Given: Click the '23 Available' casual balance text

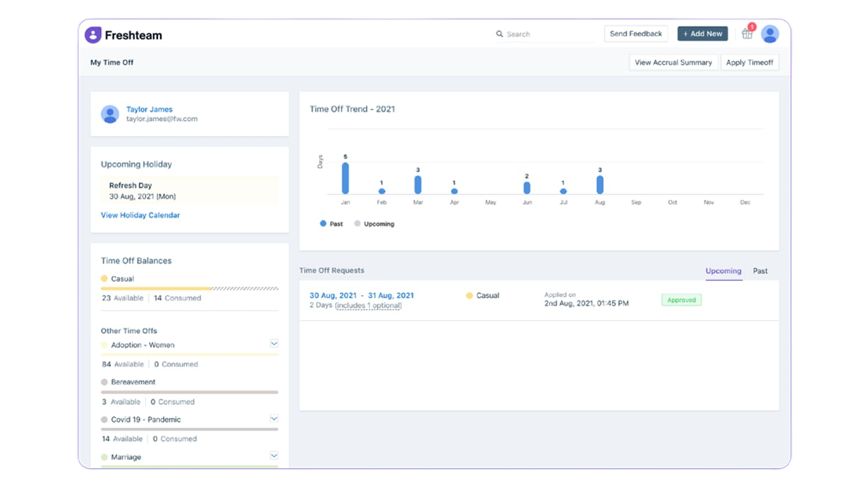Looking at the screenshot, I should (123, 298).
